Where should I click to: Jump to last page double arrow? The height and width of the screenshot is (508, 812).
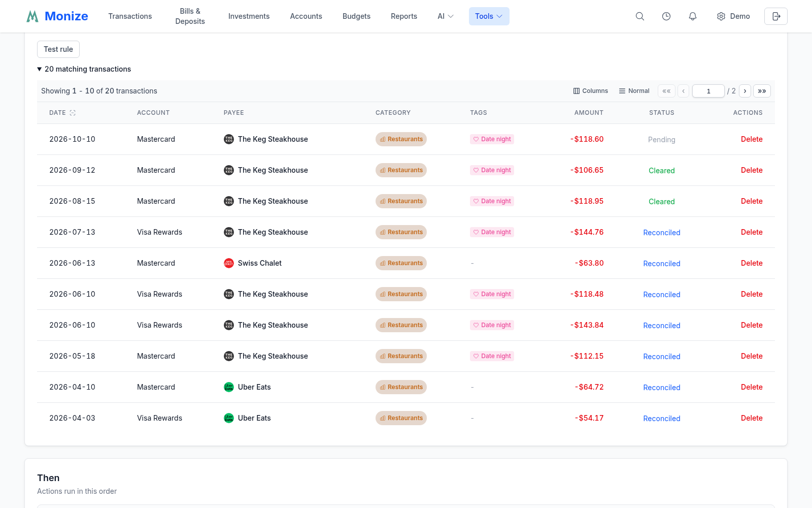point(762,91)
